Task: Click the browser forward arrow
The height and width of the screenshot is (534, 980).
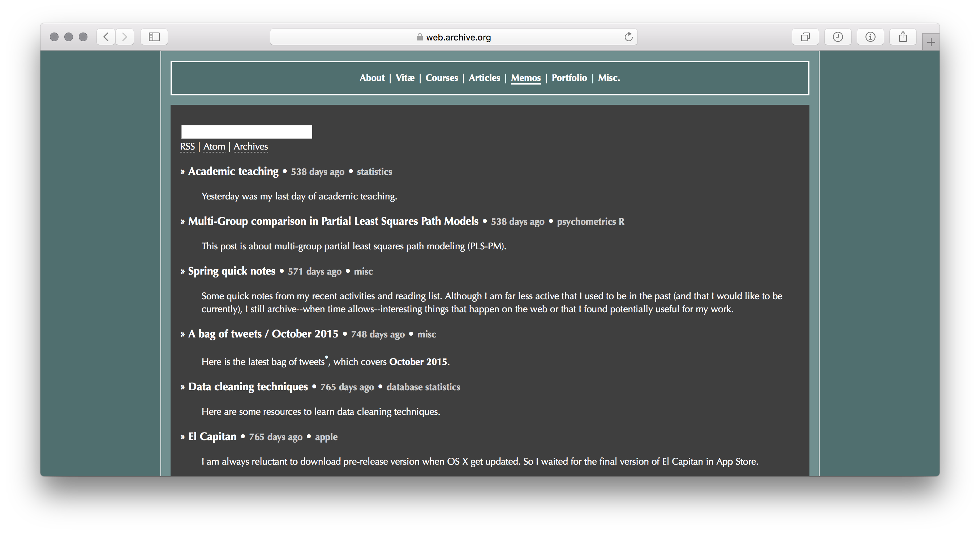Action: tap(124, 37)
